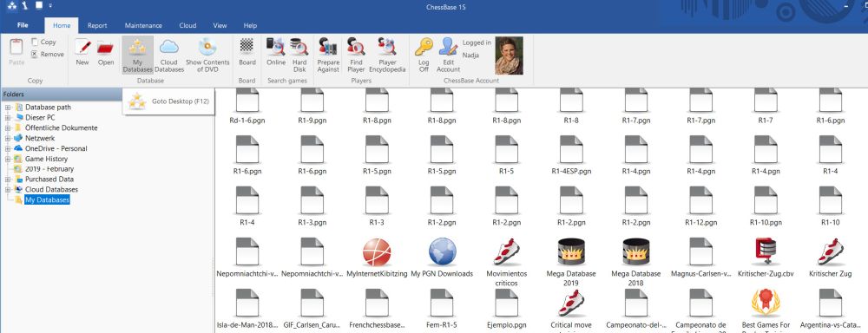Expand OneDrive - Personal tree node

8,148
